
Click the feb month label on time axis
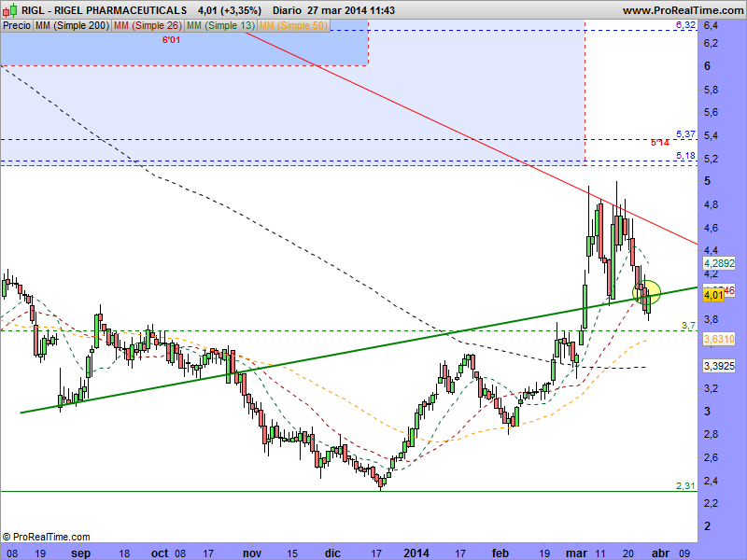pyautogui.click(x=500, y=553)
